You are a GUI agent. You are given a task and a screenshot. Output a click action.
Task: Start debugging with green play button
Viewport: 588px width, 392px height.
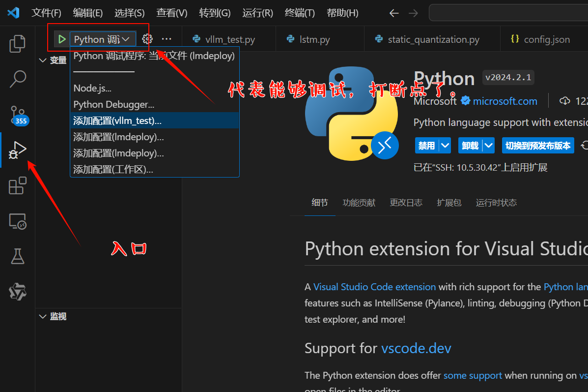[x=62, y=39]
